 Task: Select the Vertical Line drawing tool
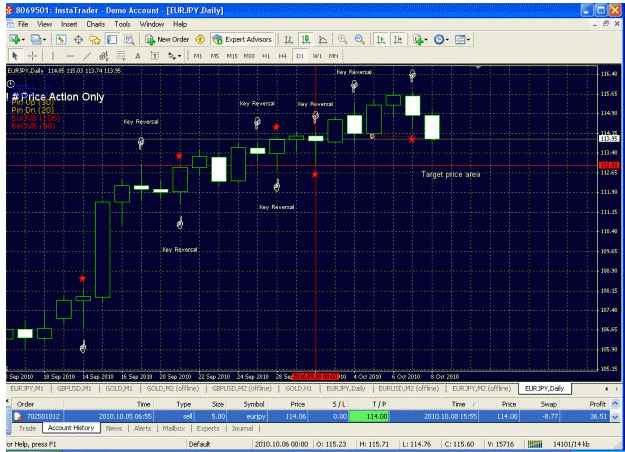pos(53,56)
